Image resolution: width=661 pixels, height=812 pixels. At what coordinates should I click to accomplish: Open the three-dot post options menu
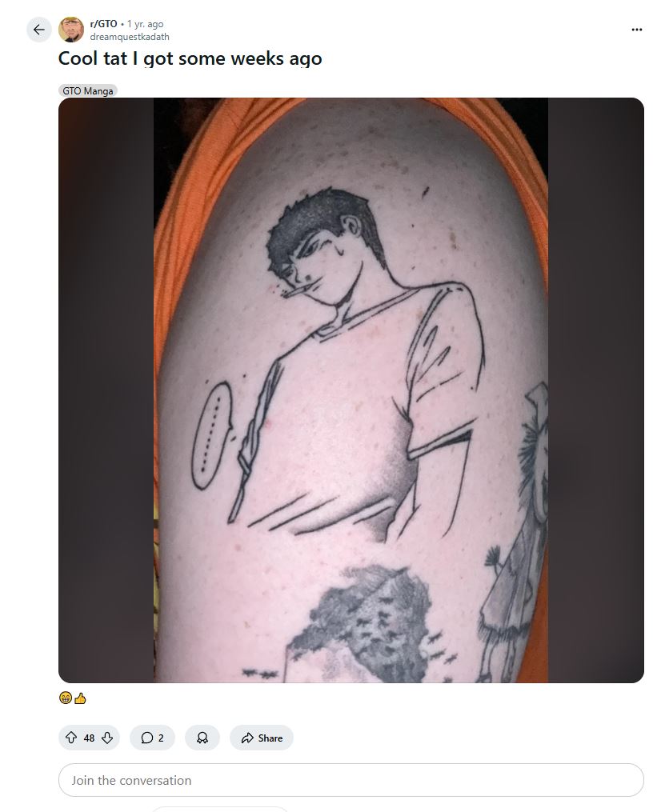click(x=637, y=30)
